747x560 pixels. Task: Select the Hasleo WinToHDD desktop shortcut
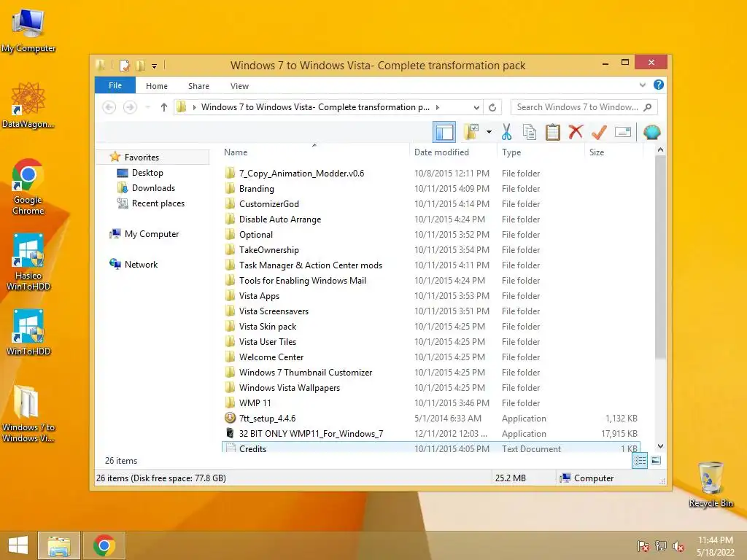28,262
